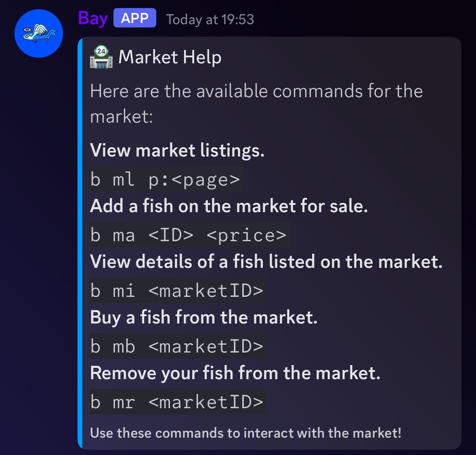Click the 'Buy a fish from the market' heading
This screenshot has width=476, height=455.
(204, 317)
